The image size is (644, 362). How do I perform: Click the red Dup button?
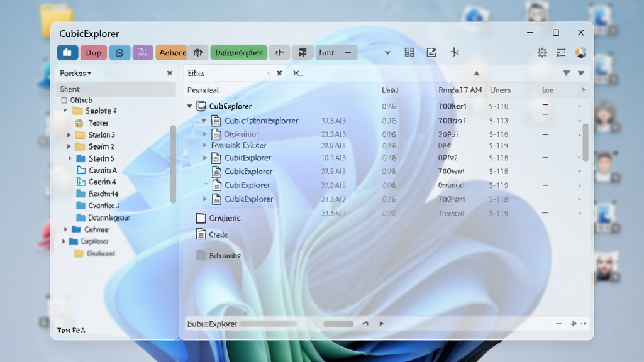94,53
